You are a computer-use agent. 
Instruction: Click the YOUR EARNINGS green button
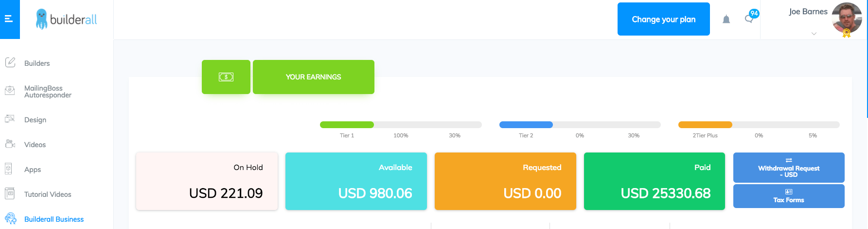313,77
